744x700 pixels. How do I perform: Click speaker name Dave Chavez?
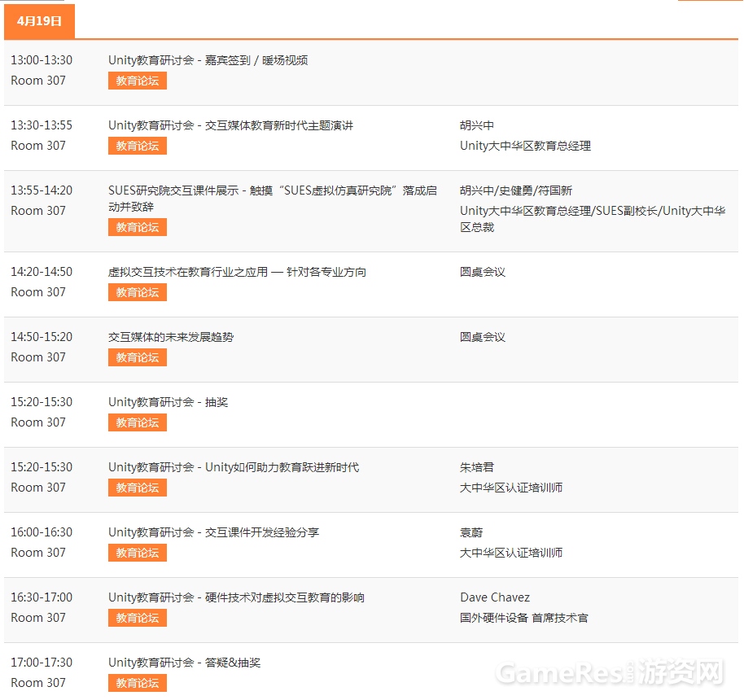495,597
